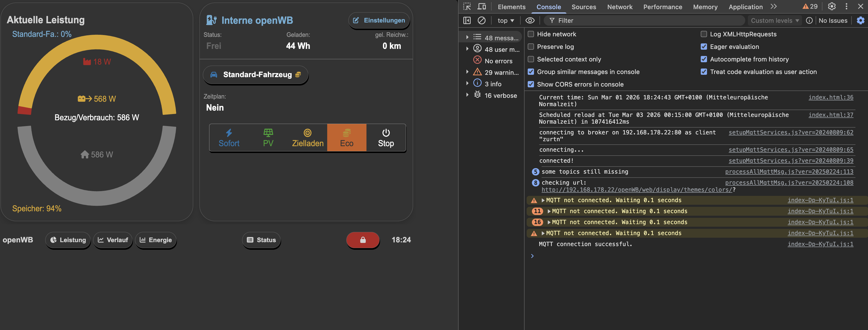The image size is (868, 330).
Task: Open the Einstellungen button
Action: pyautogui.click(x=379, y=21)
